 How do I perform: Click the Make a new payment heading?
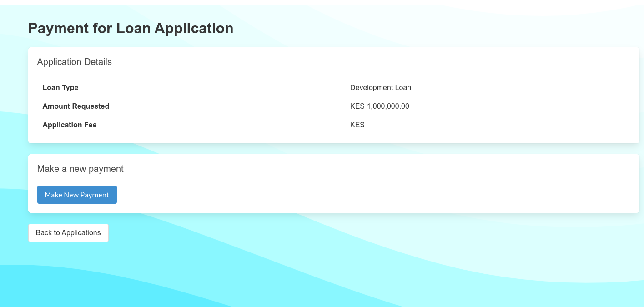click(x=80, y=169)
